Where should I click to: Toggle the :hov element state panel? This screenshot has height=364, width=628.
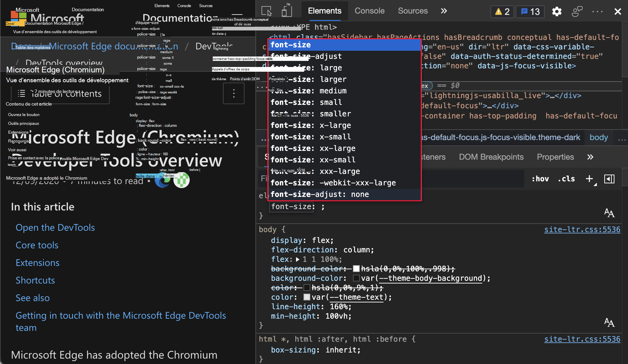coord(540,179)
